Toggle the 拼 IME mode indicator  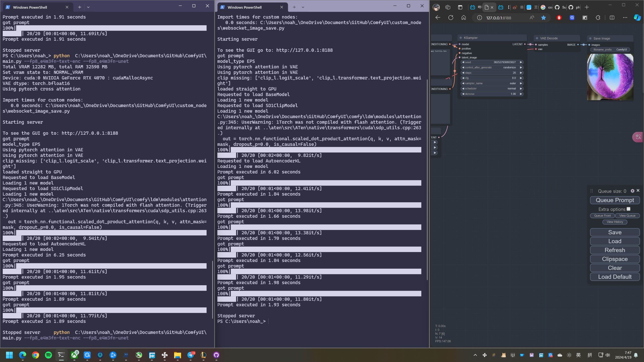590,355
